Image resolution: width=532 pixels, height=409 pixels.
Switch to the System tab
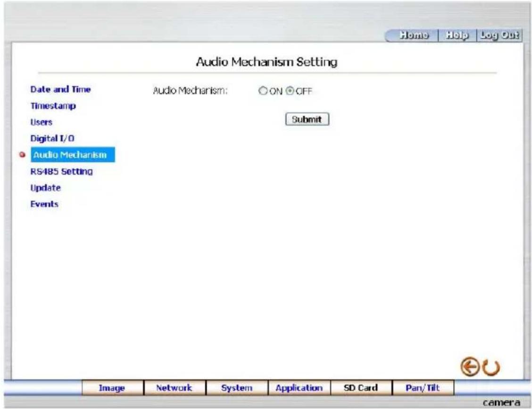pos(237,388)
